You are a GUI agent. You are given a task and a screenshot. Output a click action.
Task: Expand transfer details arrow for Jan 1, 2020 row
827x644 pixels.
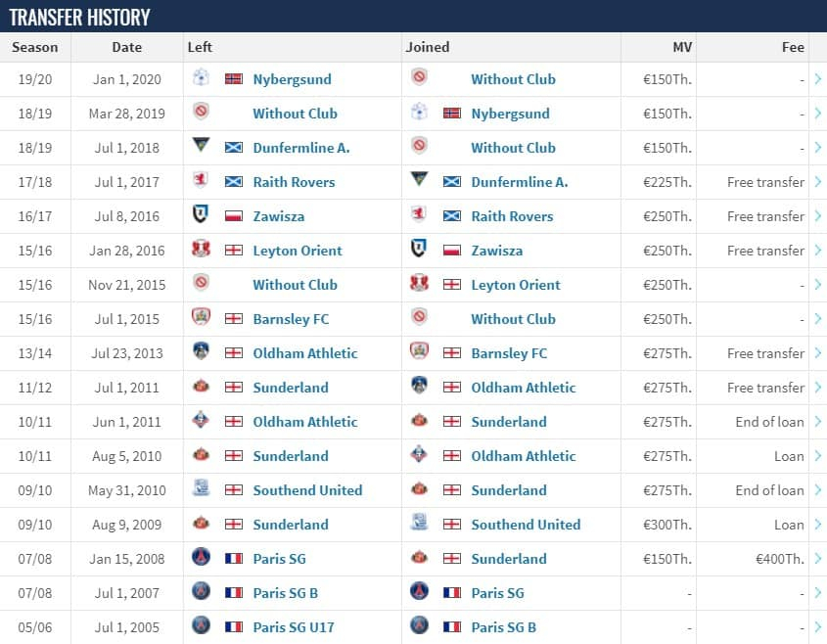click(817, 79)
